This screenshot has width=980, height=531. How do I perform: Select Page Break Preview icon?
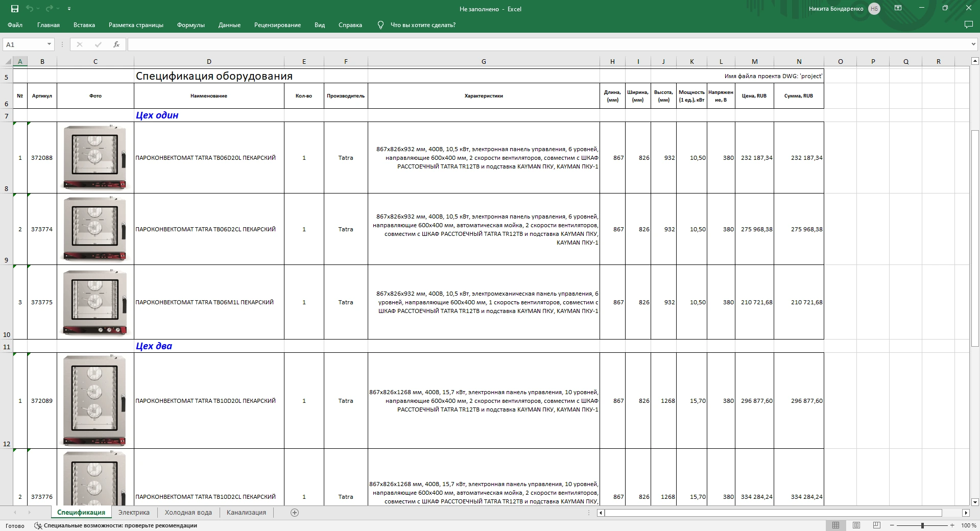[877, 525]
